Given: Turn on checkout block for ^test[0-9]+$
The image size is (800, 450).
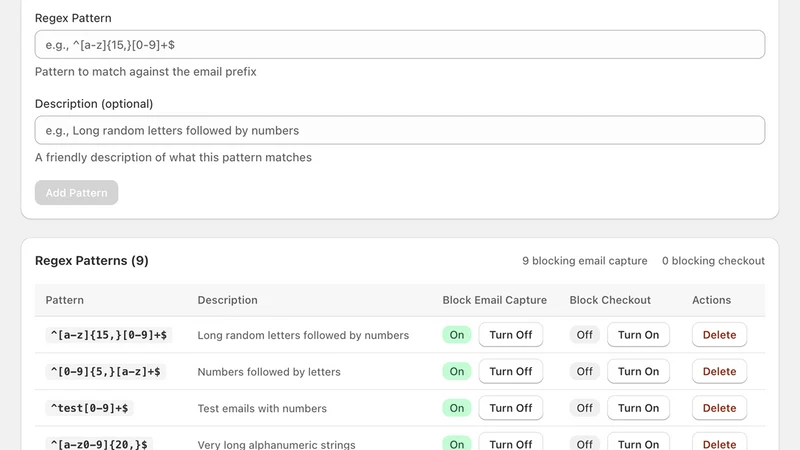Looking at the screenshot, I should (638, 408).
